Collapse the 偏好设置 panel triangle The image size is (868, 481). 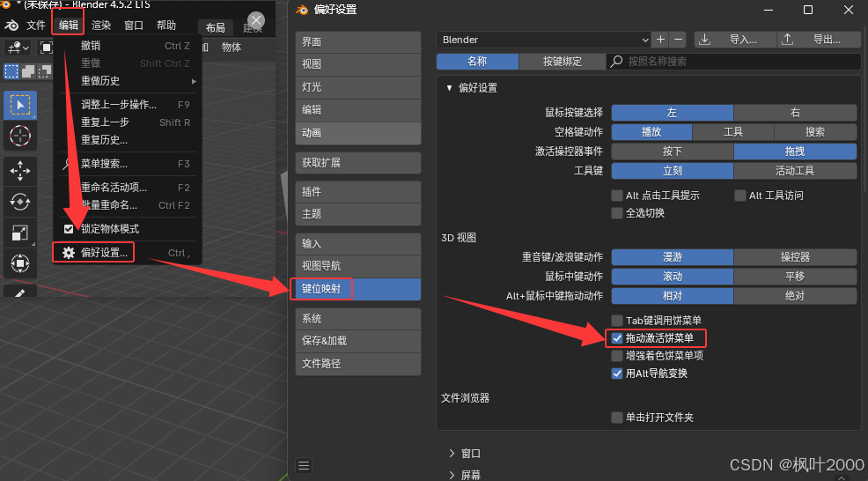[449, 88]
